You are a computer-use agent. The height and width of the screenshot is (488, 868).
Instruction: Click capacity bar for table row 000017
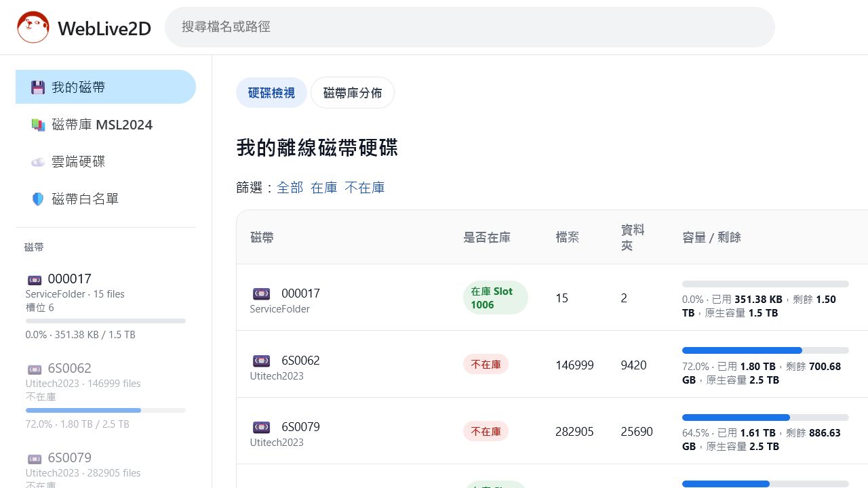click(x=766, y=284)
